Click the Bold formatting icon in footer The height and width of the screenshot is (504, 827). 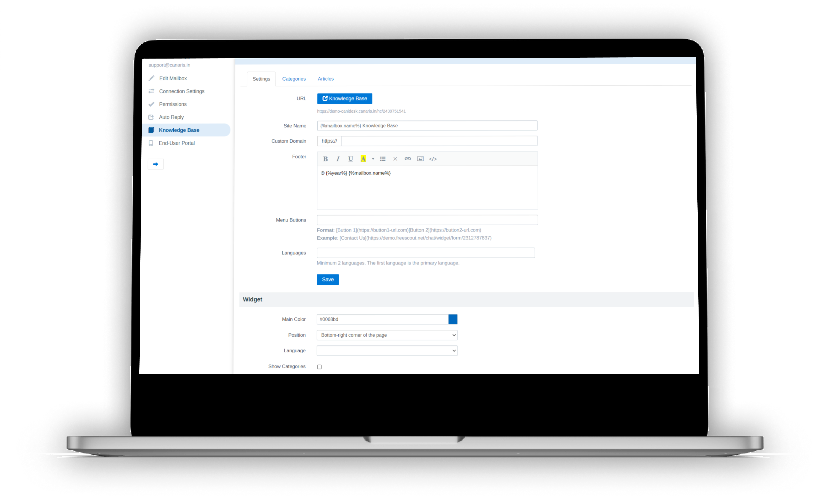click(325, 158)
